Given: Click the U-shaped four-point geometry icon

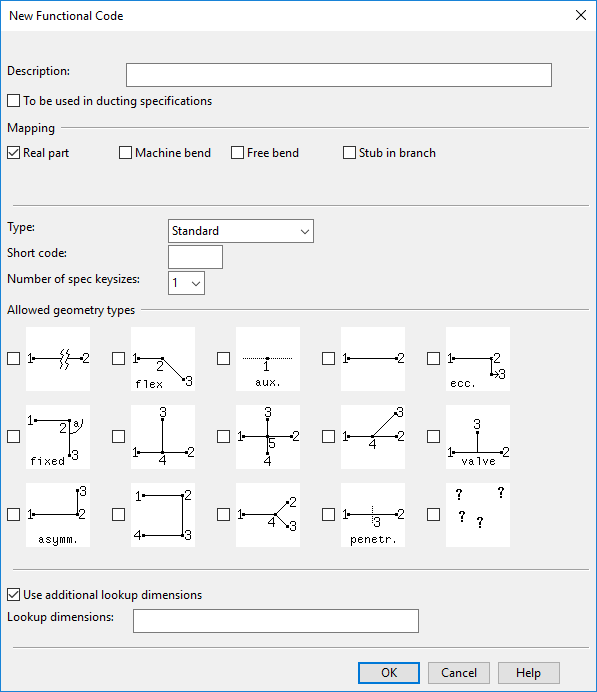Looking at the screenshot, I should [x=163, y=515].
